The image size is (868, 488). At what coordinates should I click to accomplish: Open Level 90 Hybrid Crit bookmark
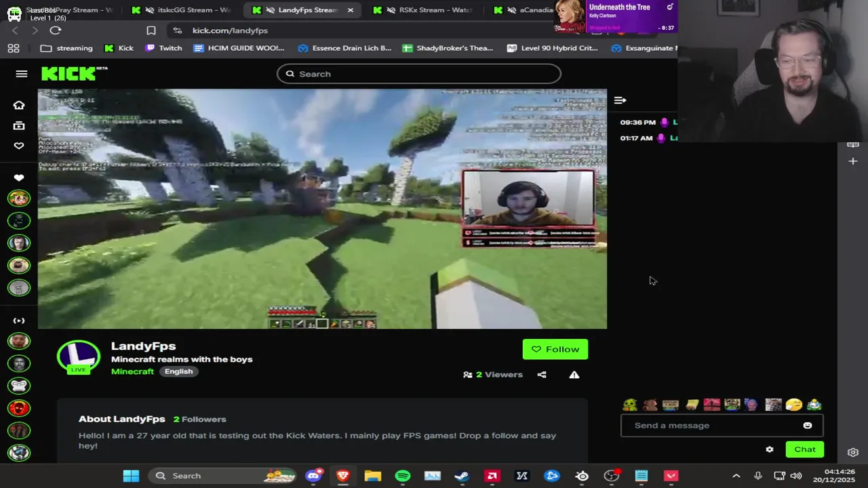[x=553, y=48]
